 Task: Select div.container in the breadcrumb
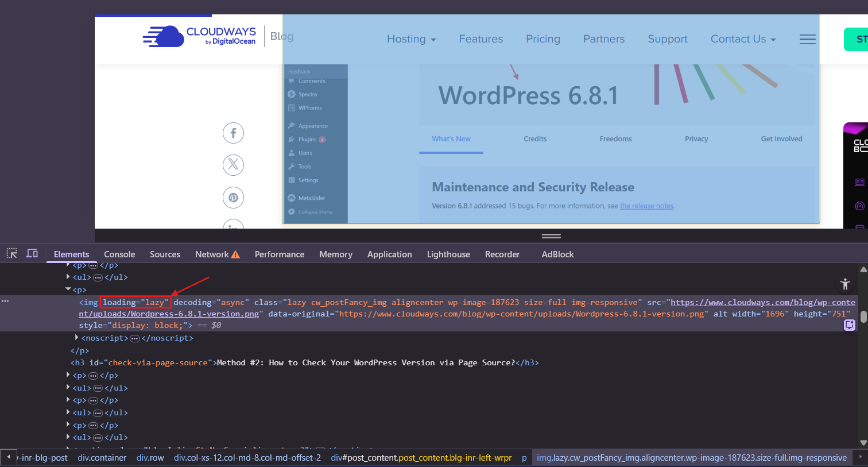102,458
